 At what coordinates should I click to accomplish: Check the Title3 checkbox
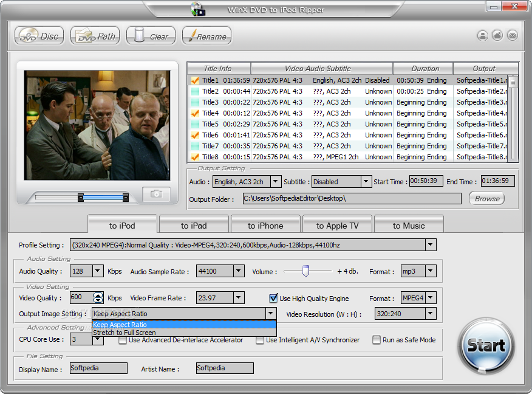(x=195, y=102)
